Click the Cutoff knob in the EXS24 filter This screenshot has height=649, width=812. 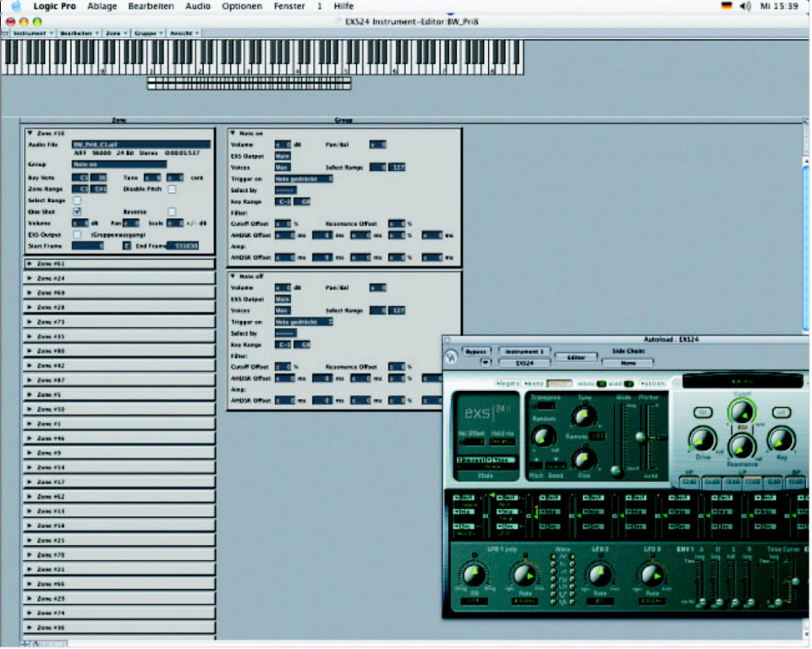tap(742, 413)
